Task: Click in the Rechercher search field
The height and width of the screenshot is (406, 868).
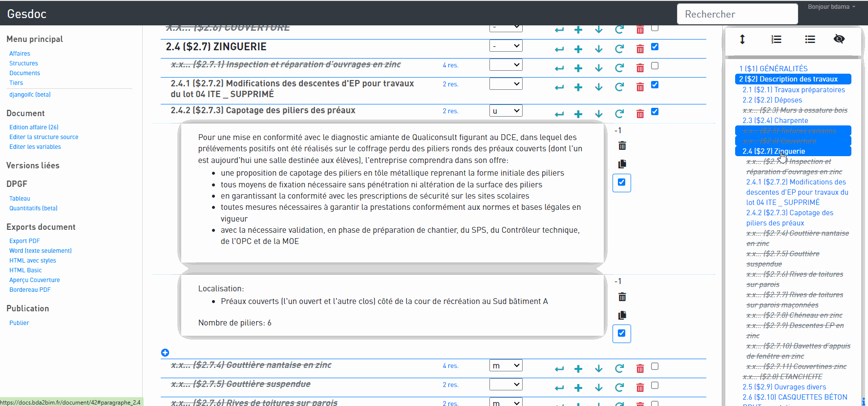Action: coord(737,14)
